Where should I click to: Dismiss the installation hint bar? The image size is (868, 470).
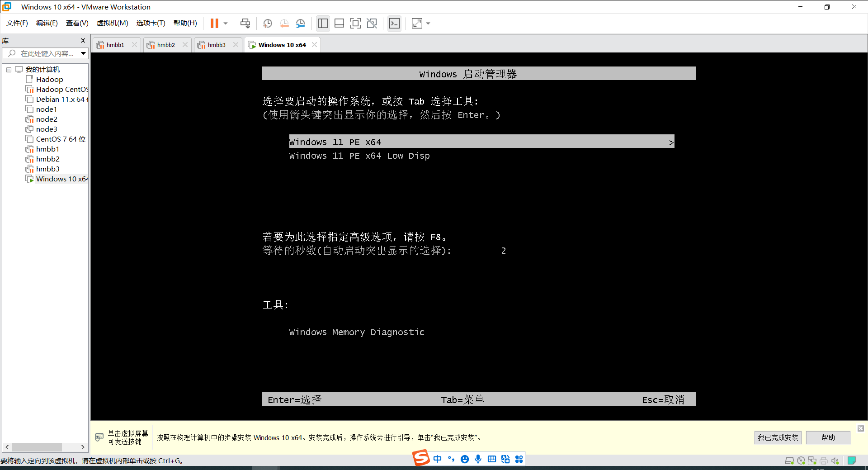point(861,428)
